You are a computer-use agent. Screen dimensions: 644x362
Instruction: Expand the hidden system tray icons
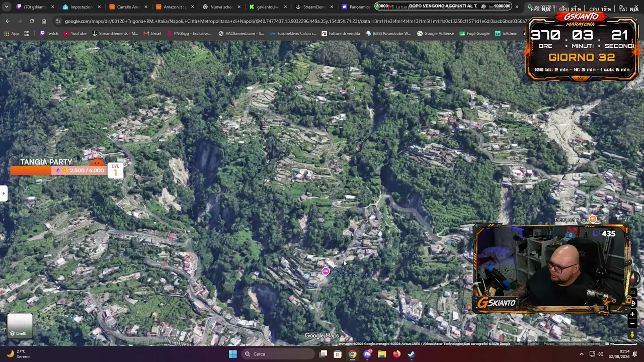[582, 354]
